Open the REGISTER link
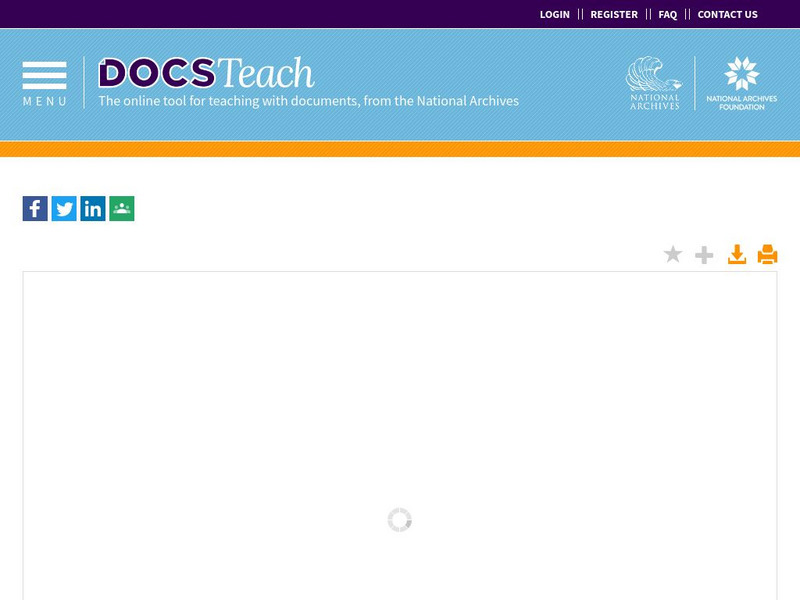Screen dimensions: 800x600 (614, 14)
